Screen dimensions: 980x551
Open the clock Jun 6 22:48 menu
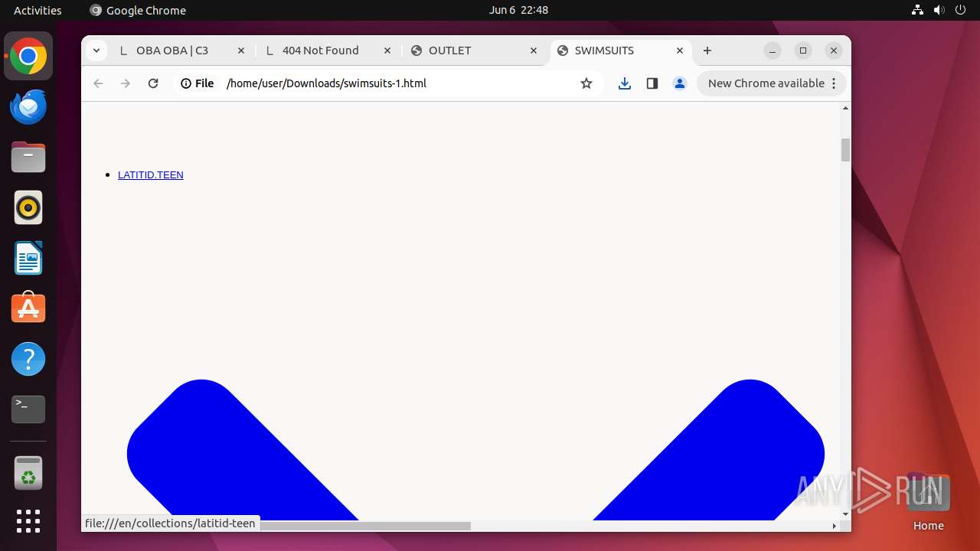[518, 10]
